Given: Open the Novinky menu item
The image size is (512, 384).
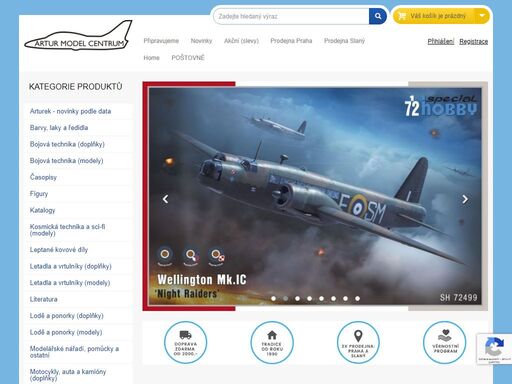Looking at the screenshot, I should (x=201, y=41).
